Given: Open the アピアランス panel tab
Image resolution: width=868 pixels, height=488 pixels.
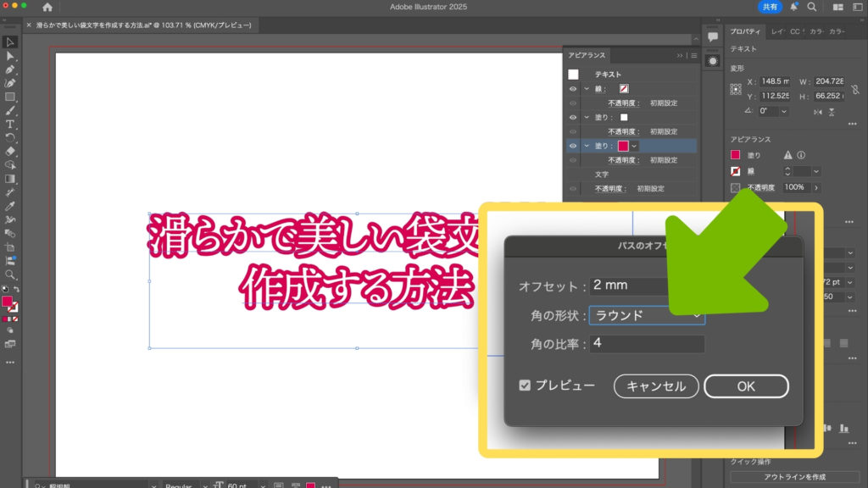Looking at the screenshot, I should tap(587, 55).
